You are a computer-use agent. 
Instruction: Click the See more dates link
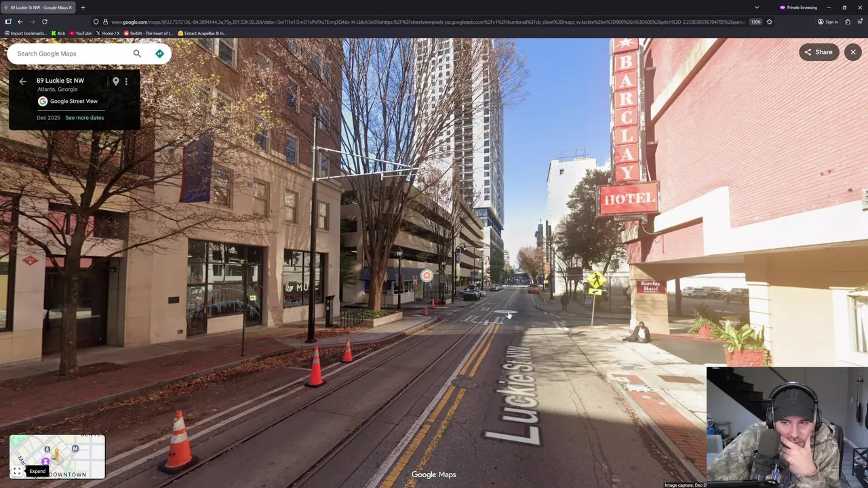coord(85,118)
